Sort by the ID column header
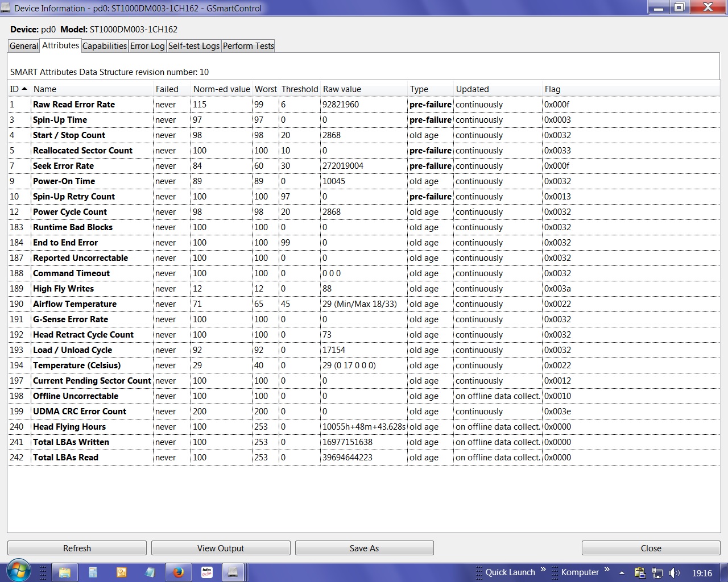Image resolution: width=728 pixels, height=582 pixels. click(x=19, y=89)
